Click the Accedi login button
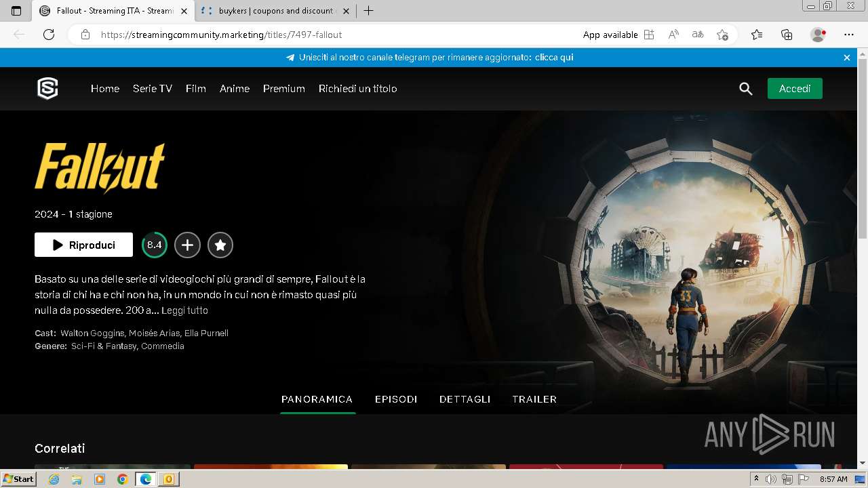The width and height of the screenshot is (868, 488). click(795, 89)
